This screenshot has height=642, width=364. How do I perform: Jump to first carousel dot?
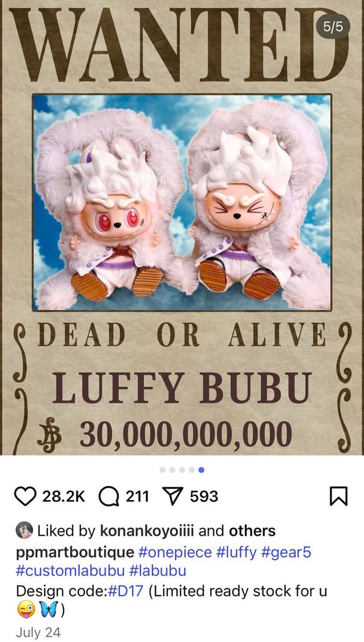(x=162, y=470)
